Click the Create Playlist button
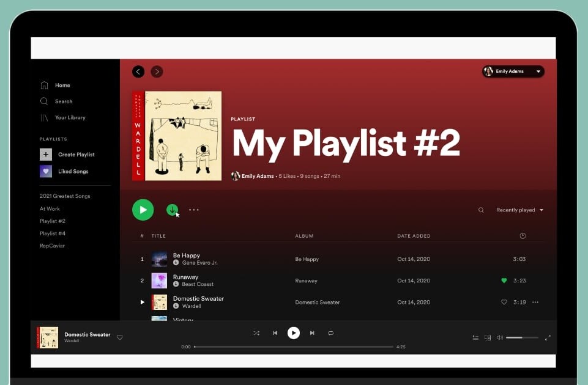Image resolution: width=588 pixels, height=385 pixels. (75, 155)
